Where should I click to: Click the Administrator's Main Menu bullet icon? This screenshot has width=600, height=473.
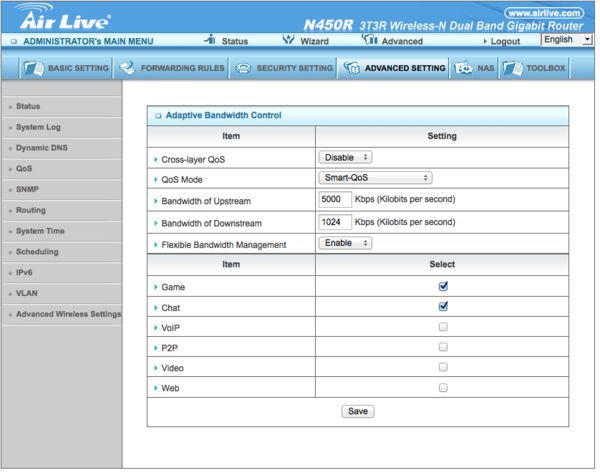[14, 41]
